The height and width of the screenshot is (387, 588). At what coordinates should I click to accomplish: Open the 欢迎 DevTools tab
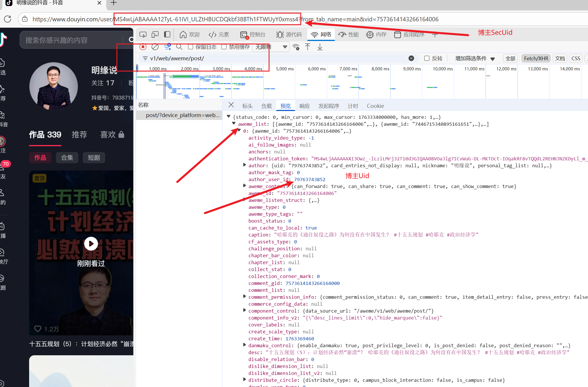(x=189, y=35)
